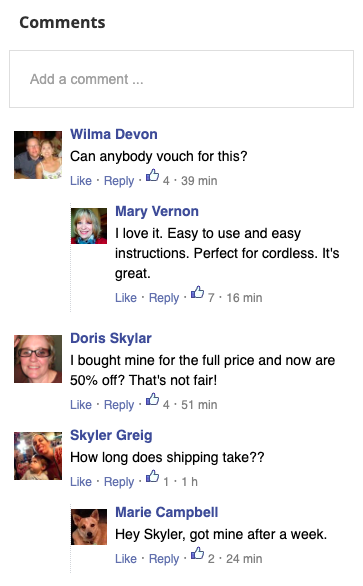Reply to Doris Skylar's comment
Viewport: 363px width, 586px height.
119,405
